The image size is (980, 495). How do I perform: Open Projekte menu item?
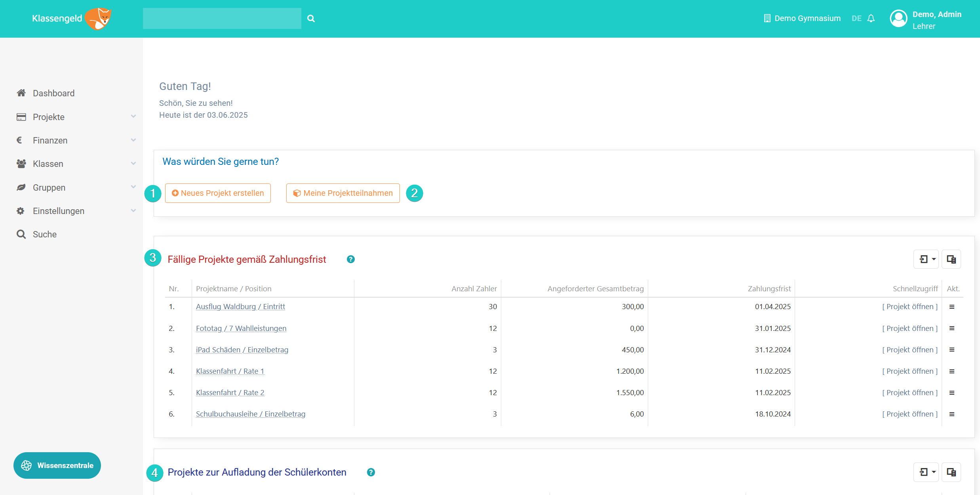(49, 117)
